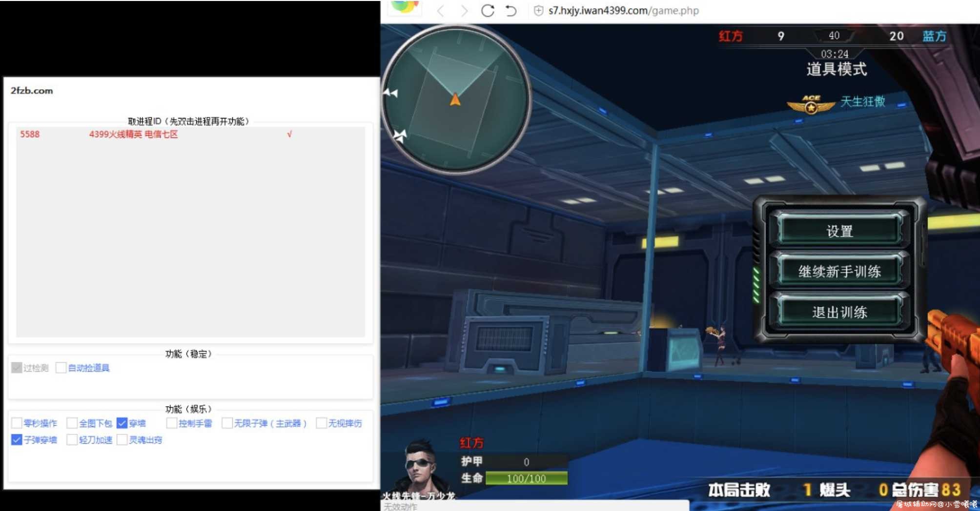Reload the game page
Image resolution: width=980 pixels, height=511 pixels.
pyautogui.click(x=488, y=10)
